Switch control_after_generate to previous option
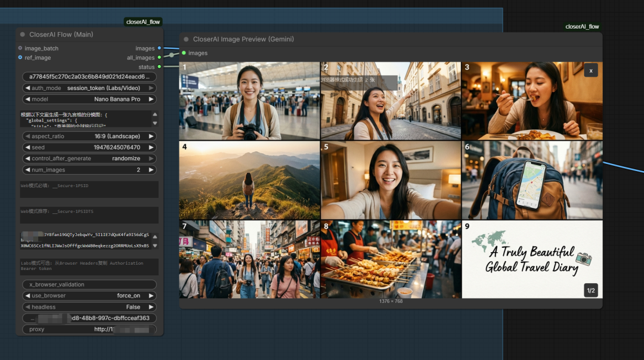 pos(27,158)
